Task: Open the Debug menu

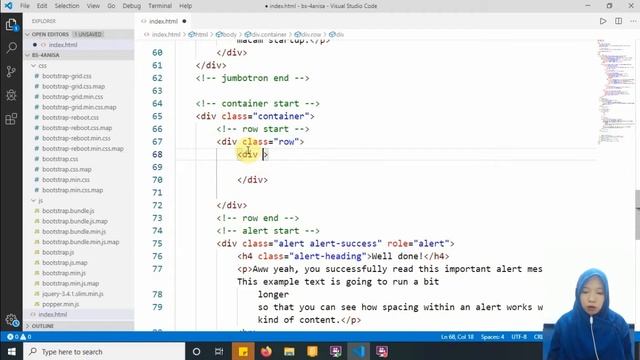Action: (131, 6)
